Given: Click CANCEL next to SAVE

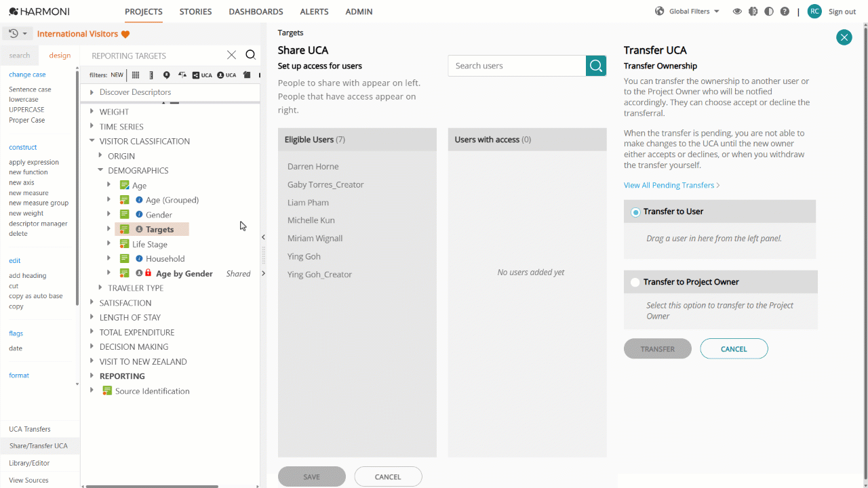Looking at the screenshot, I should [x=388, y=476].
